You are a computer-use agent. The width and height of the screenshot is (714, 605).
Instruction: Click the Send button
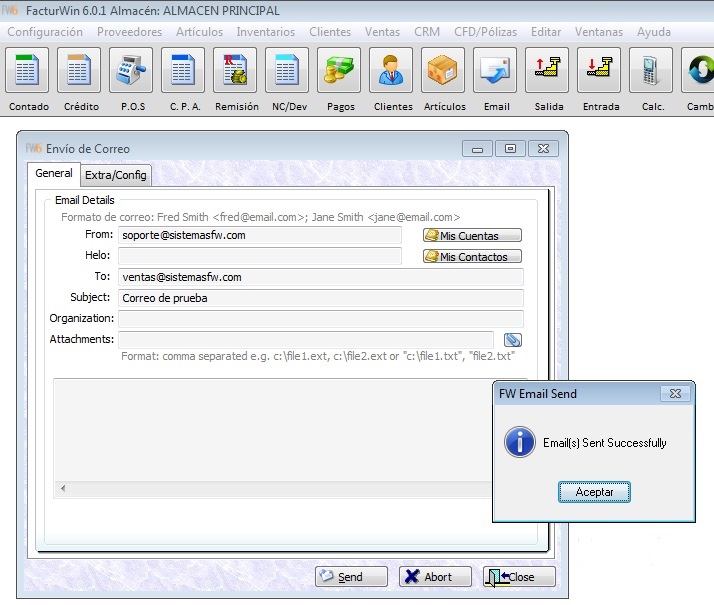[x=351, y=577]
